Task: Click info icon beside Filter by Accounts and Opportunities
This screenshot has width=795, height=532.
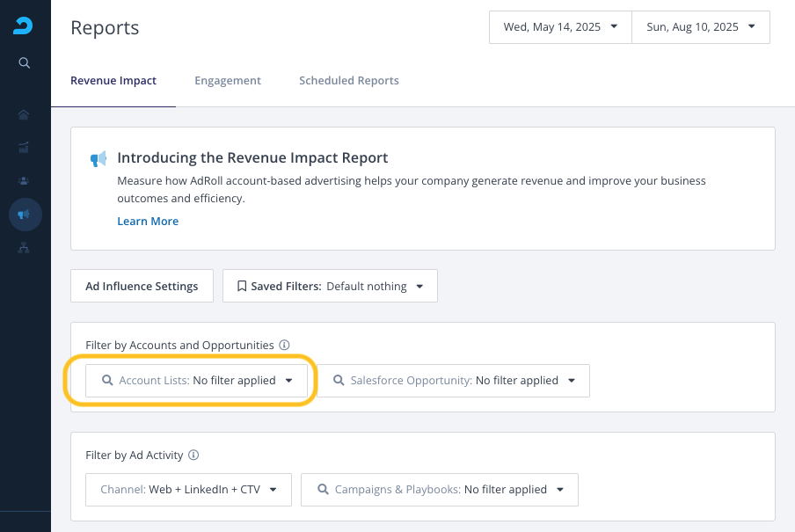Action: click(x=284, y=346)
